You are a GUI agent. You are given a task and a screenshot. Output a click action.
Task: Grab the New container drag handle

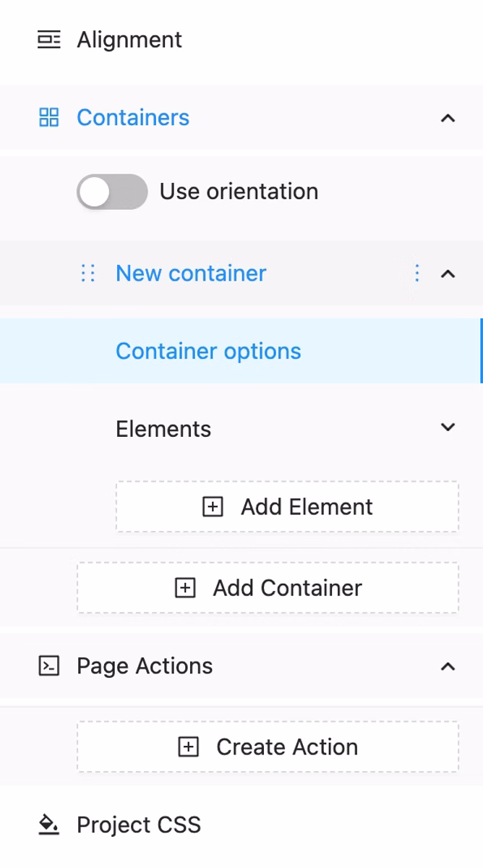88,273
